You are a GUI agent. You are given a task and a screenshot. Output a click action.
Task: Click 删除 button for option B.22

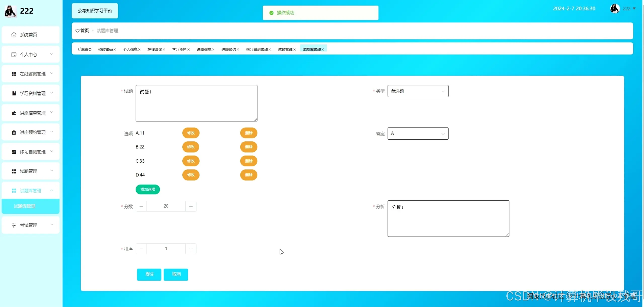pos(249,147)
